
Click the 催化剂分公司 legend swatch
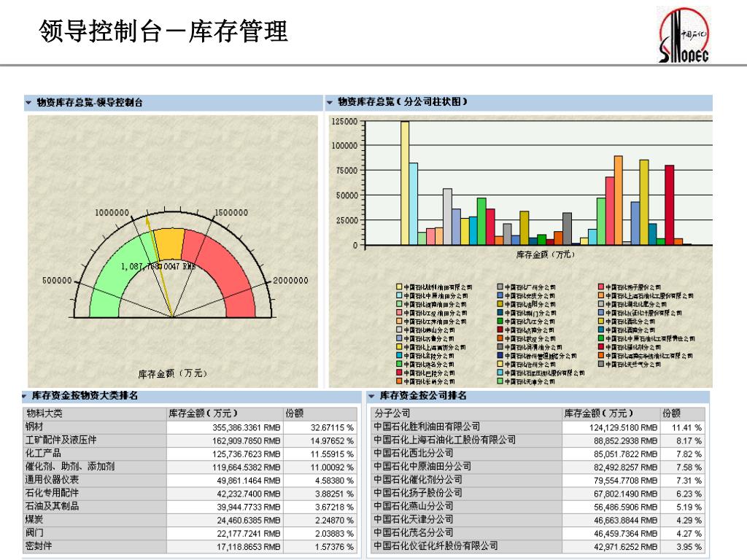coord(601,347)
